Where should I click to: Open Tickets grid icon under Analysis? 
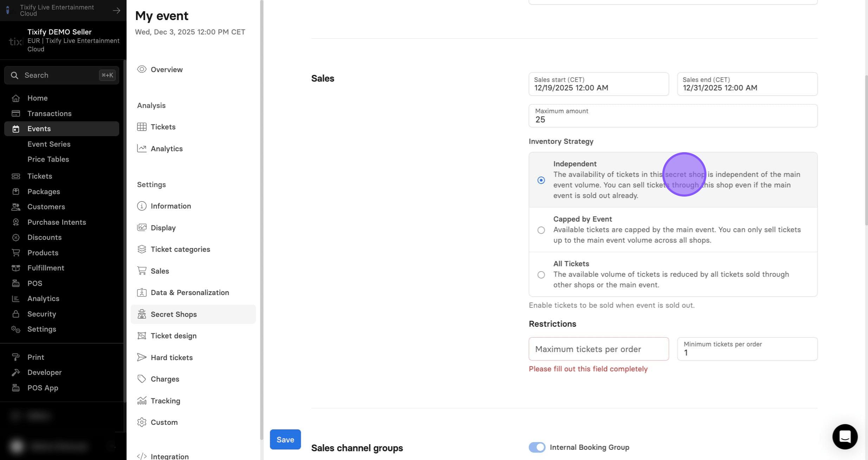(142, 127)
